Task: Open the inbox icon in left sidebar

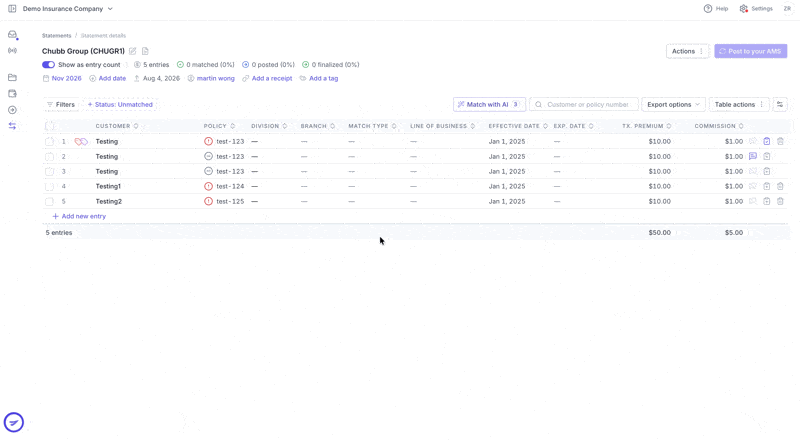Action: pos(12,35)
